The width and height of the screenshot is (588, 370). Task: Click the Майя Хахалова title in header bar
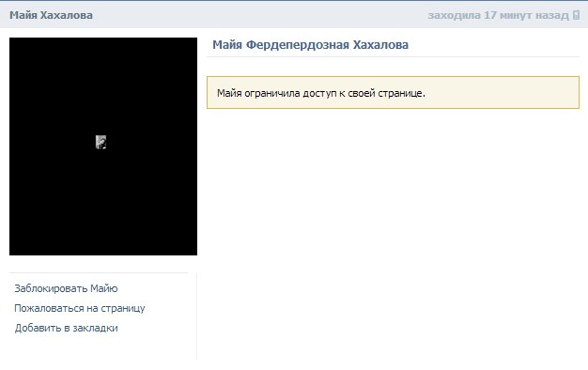click(51, 15)
